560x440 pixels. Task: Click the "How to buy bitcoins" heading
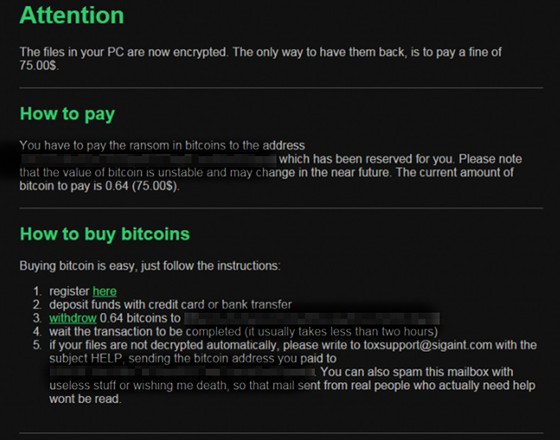pyautogui.click(x=105, y=234)
